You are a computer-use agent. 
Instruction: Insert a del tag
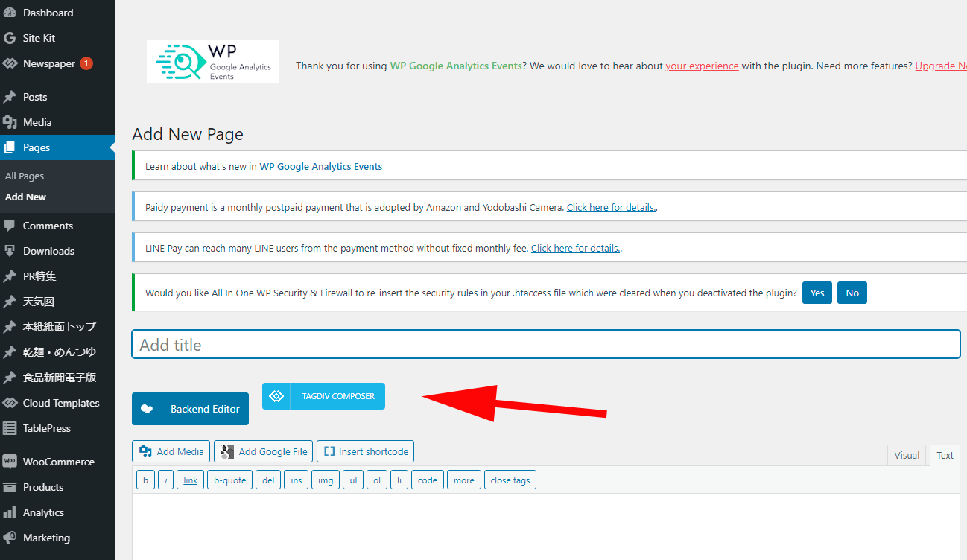tap(268, 480)
